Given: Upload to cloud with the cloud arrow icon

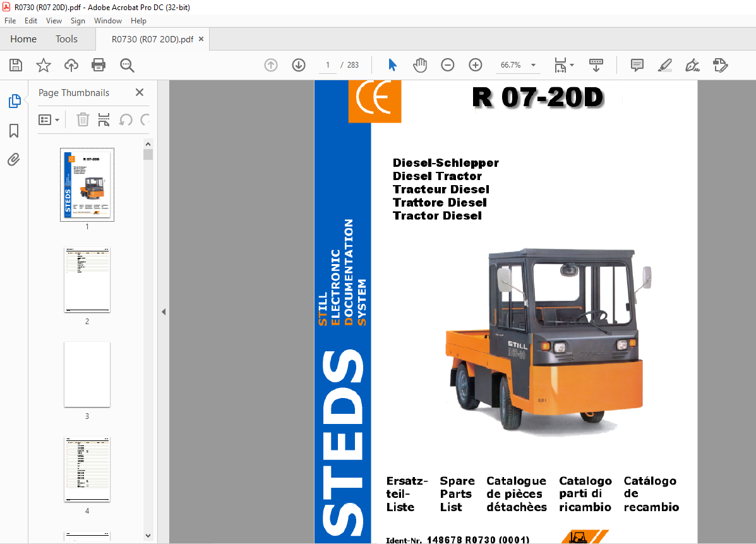Looking at the screenshot, I should pyautogui.click(x=71, y=65).
